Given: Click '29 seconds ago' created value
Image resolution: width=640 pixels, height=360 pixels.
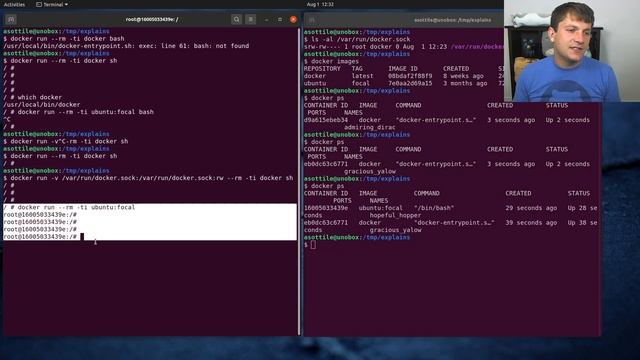Looking at the screenshot, I should [x=531, y=208].
